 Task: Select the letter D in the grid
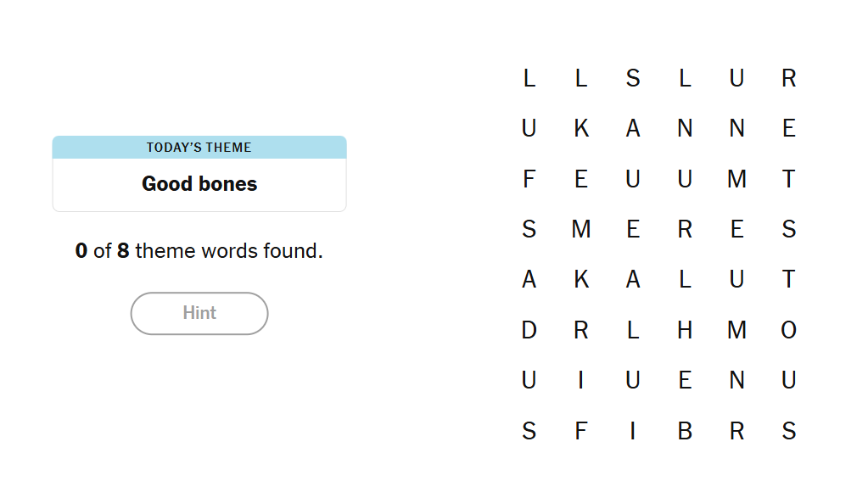click(x=529, y=330)
